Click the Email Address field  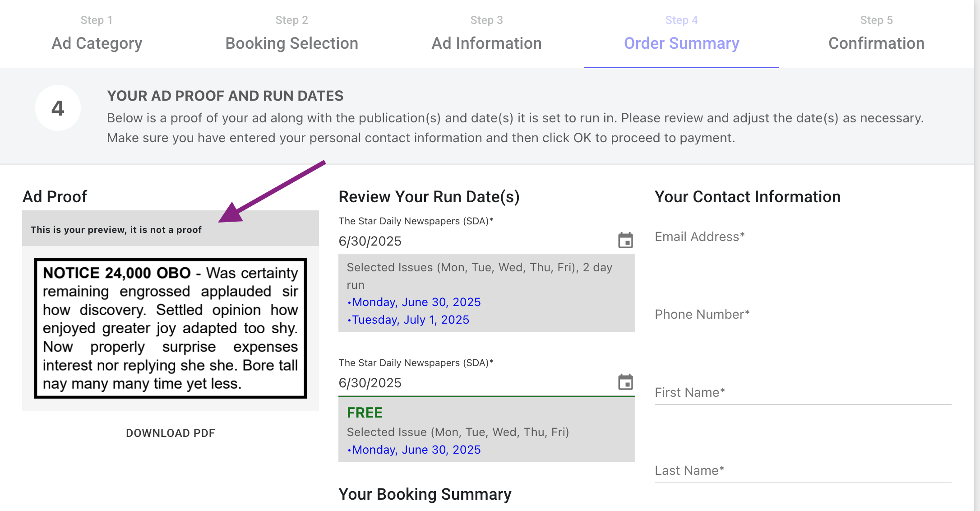tap(803, 237)
